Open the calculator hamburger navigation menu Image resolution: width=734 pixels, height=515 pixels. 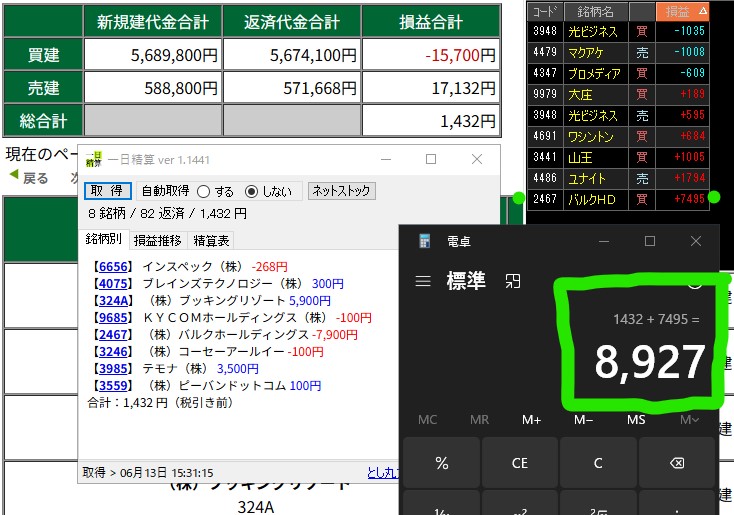point(423,281)
